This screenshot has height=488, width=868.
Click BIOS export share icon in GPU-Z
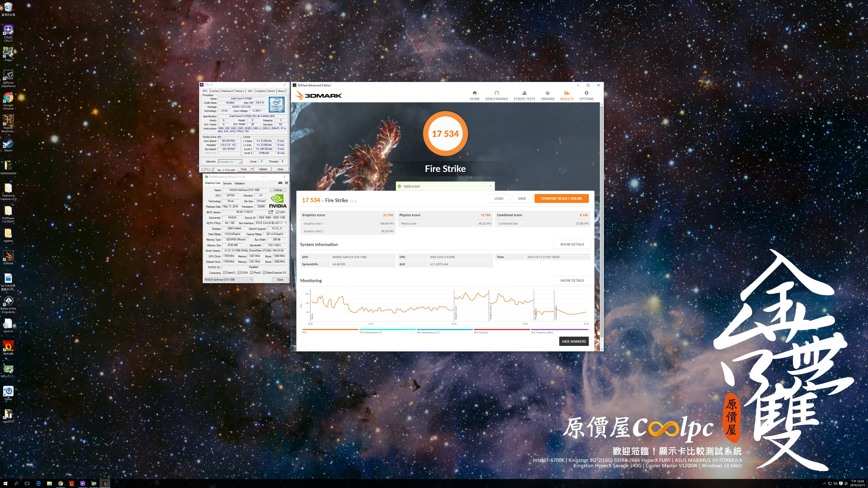[271, 212]
